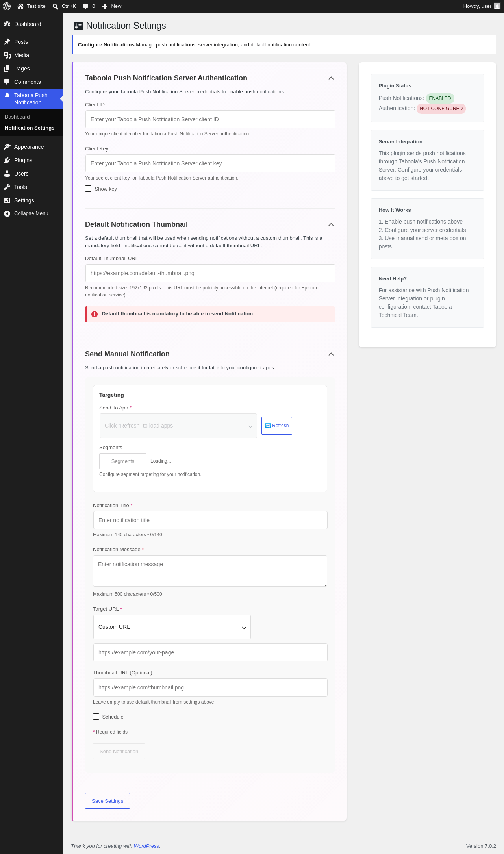This screenshot has width=504, height=854.
Task: Click the Comments icon in sidebar
Action: click(x=7, y=82)
